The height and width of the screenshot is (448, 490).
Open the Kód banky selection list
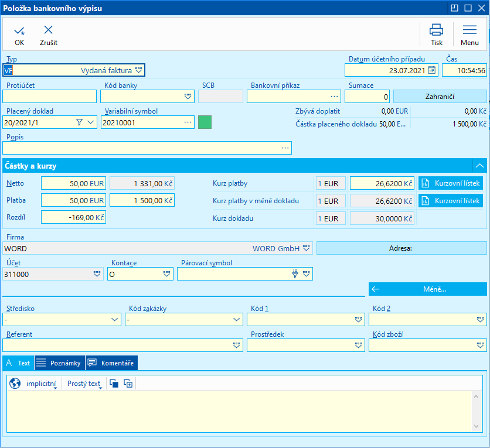point(188,96)
